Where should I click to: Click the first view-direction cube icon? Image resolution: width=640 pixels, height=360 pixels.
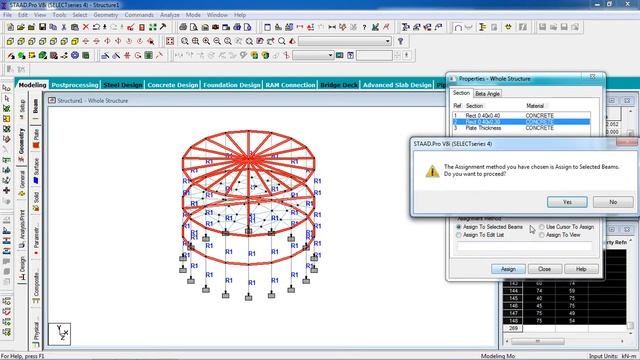[10, 41]
